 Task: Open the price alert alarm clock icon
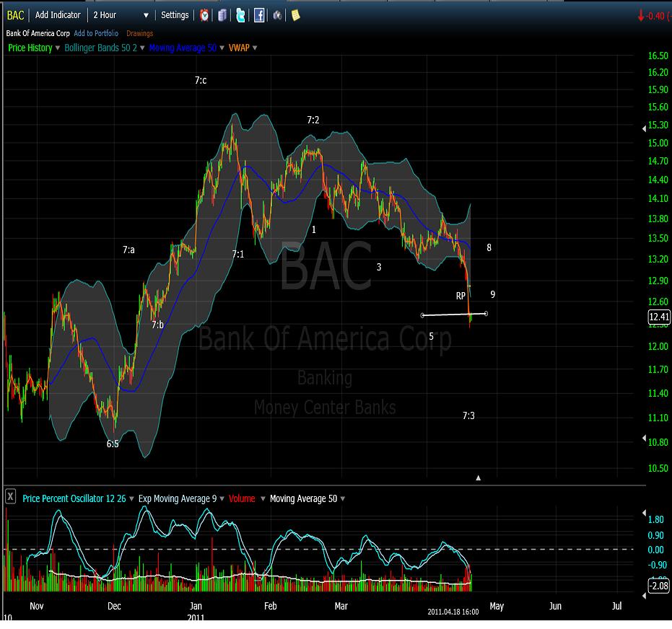pyautogui.click(x=204, y=15)
